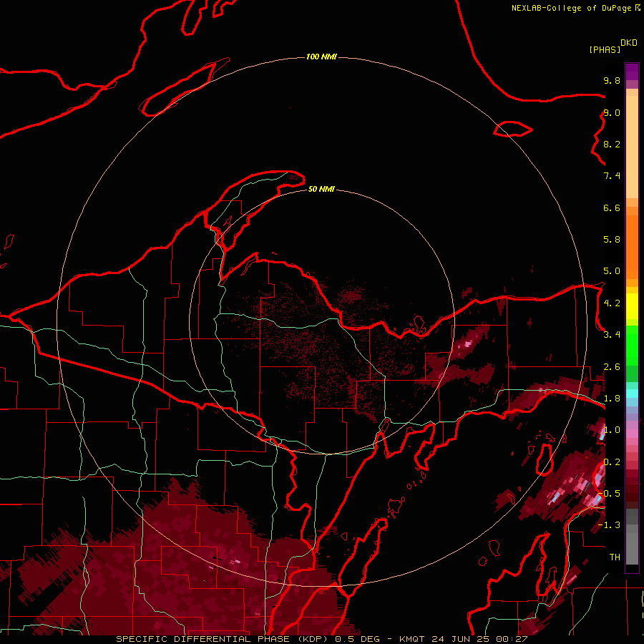The image size is (644, 644).
Task: Click the NEXLAB-College of DuPage label
Action: [x=572, y=8]
